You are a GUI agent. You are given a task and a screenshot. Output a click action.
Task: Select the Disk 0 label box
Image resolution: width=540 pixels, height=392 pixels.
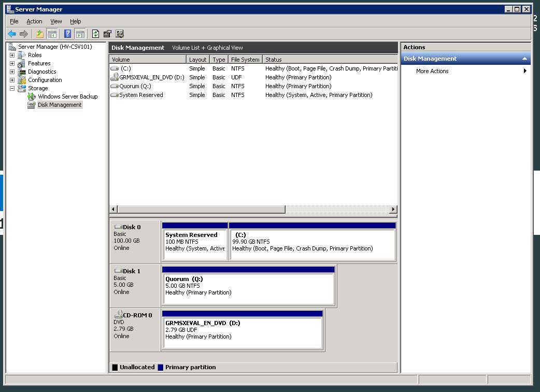tap(135, 242)
